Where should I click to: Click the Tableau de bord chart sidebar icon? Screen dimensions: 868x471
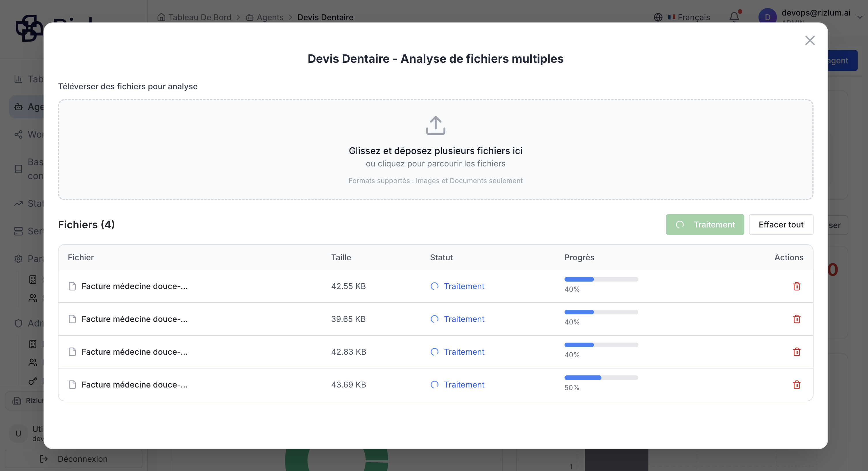coord(18,79)
